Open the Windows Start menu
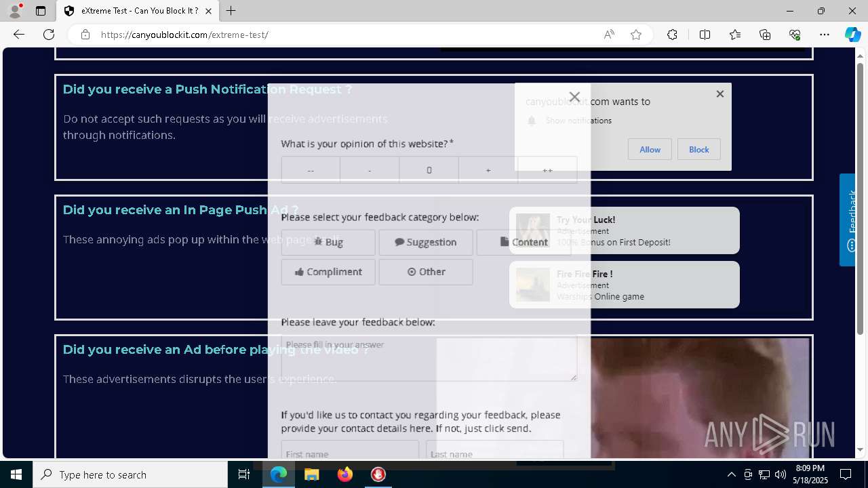Image resolution: width=868 pixels, height=488 pixels. pos(16,474)
